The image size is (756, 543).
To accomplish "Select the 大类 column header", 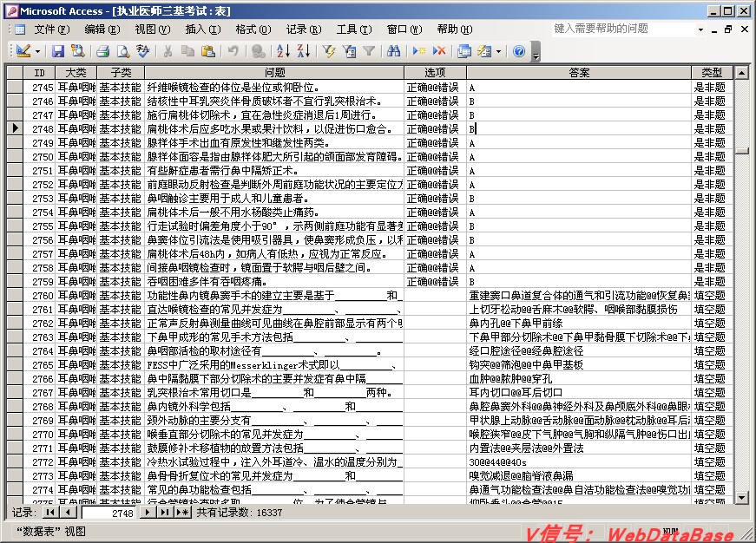I will coord(76,72).
